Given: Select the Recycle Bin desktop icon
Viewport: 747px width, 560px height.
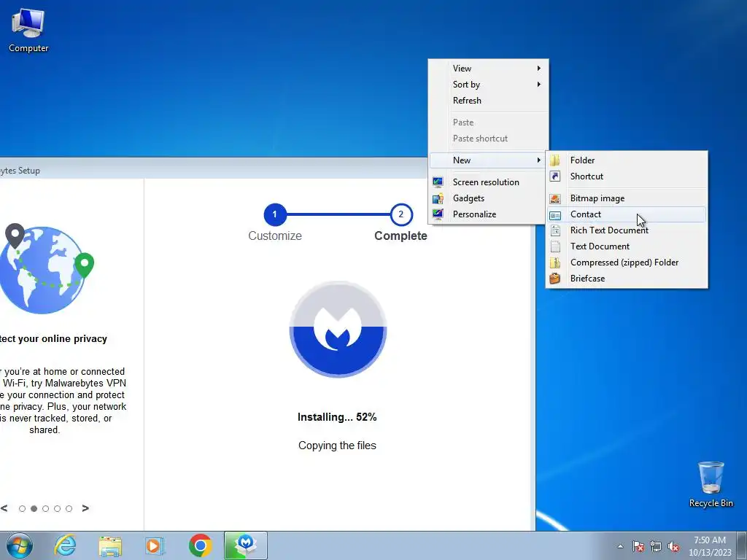Looking at the screenshot, I should (x=711, y=484).
